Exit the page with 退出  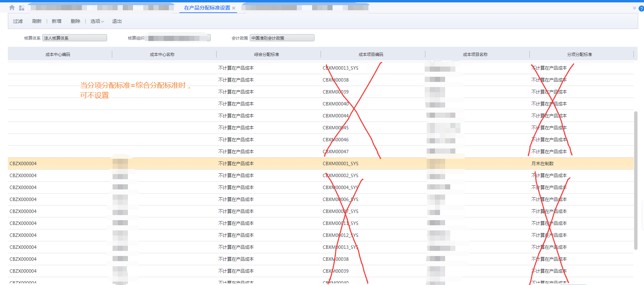[x=117, y=21]
